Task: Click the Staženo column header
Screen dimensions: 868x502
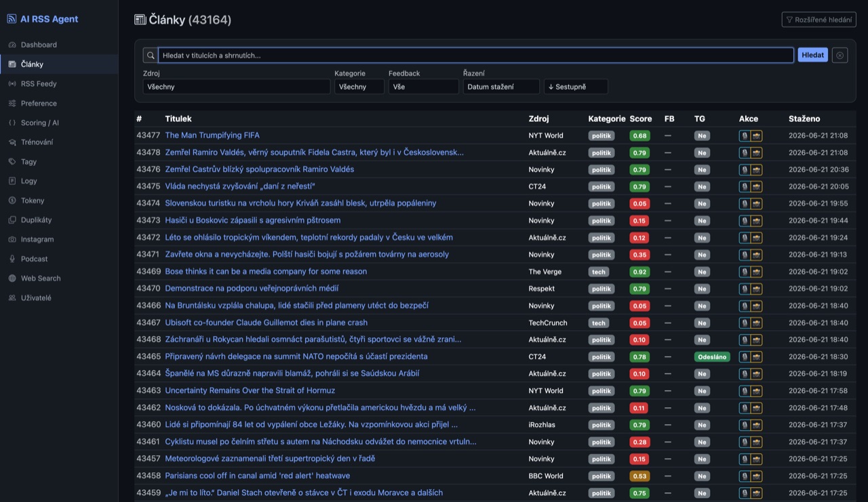Action: click(804, 119)
